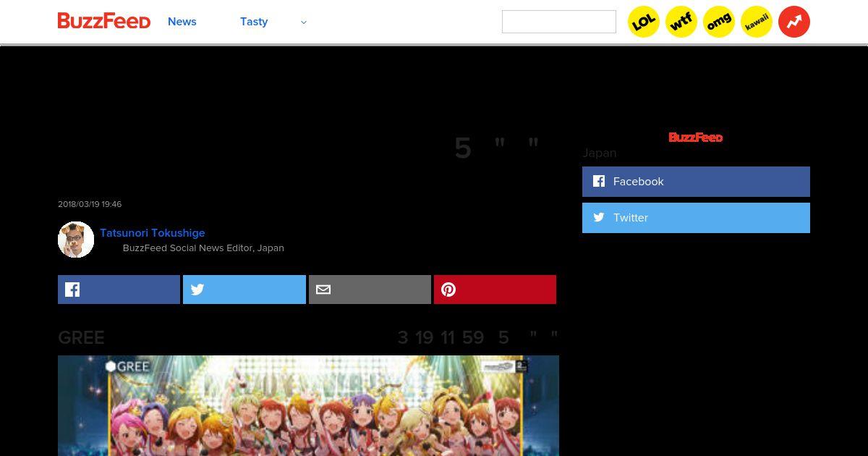Open the GREE anime idols image

pos(308,405)
